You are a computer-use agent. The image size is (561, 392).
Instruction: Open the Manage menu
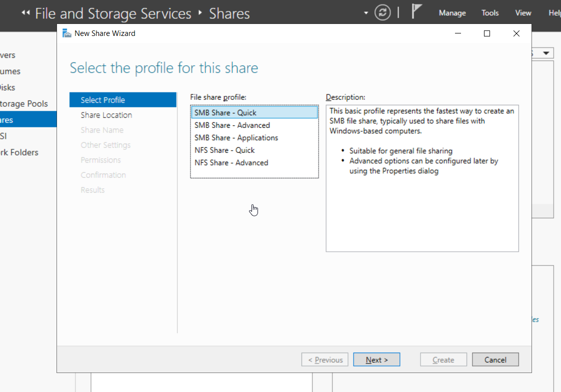coord(452,13)
